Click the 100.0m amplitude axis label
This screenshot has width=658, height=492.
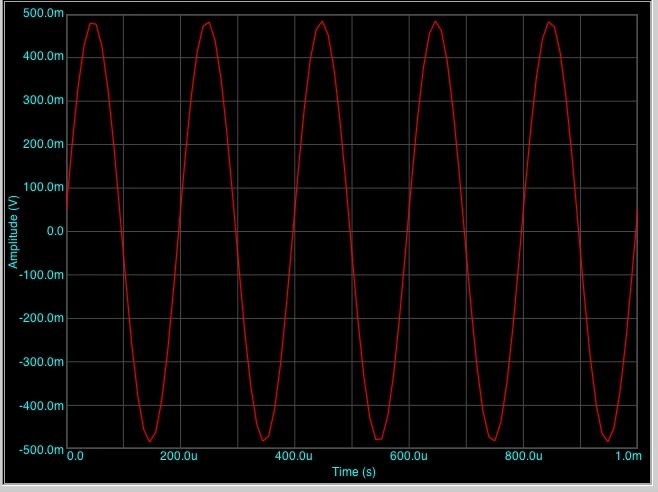(43, 187)
